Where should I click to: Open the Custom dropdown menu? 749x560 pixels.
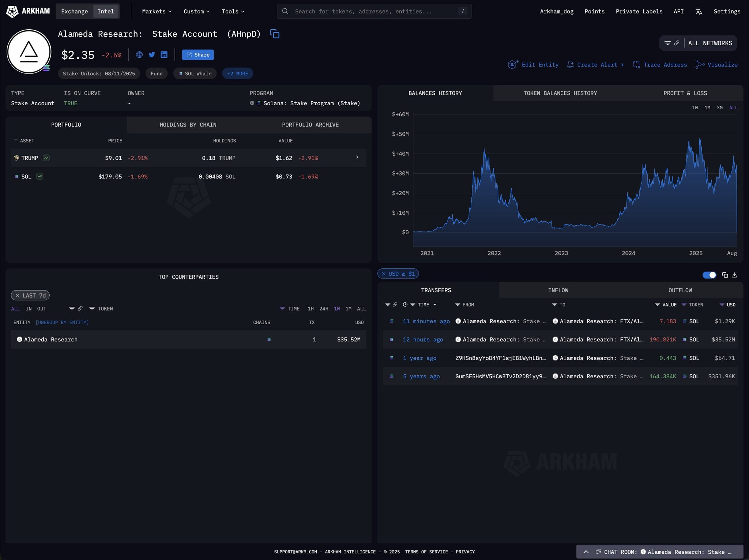pyautogui.click(x=197, y=11)
